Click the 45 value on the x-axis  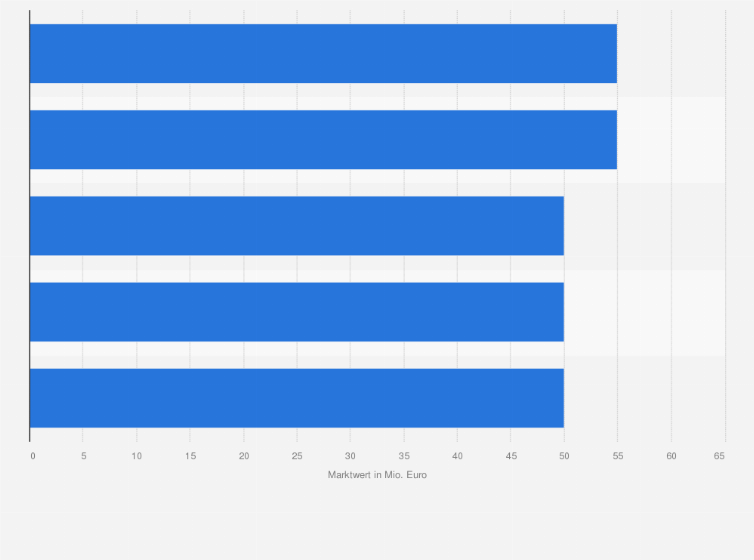pyautogui.click(x=511, y=456)
